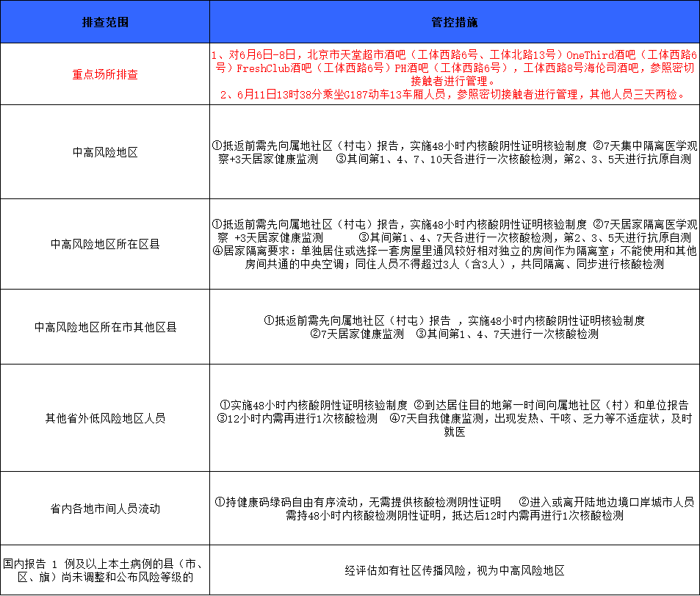Click the measures text with 7天集中隔离医学观察
The image size is (700, 596).
[x=455, y=152]
